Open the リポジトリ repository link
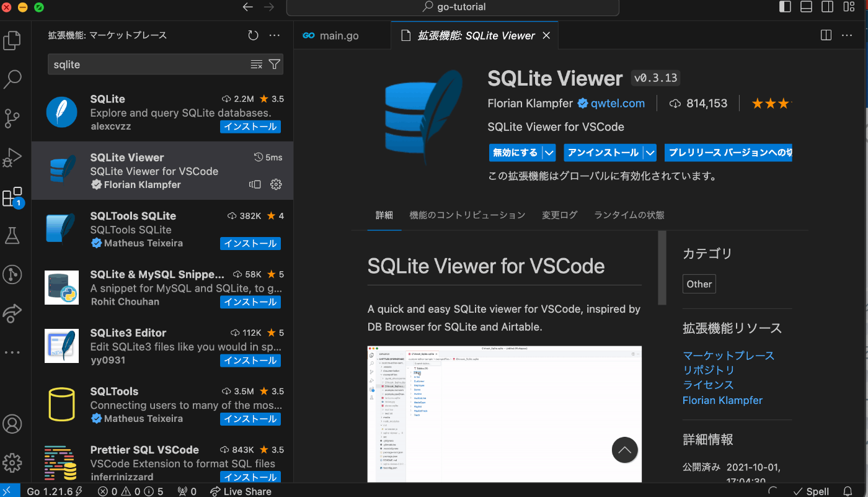This screenshot has width=868, height=497. click(x=709, y=370)
